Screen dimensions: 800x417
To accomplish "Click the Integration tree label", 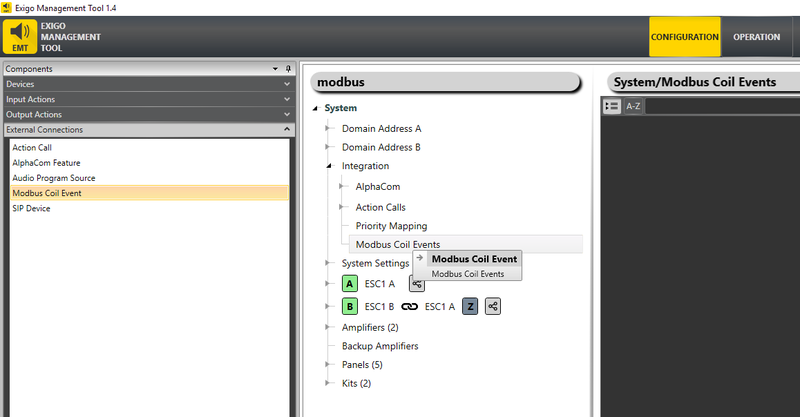I will tap(365, 166).
